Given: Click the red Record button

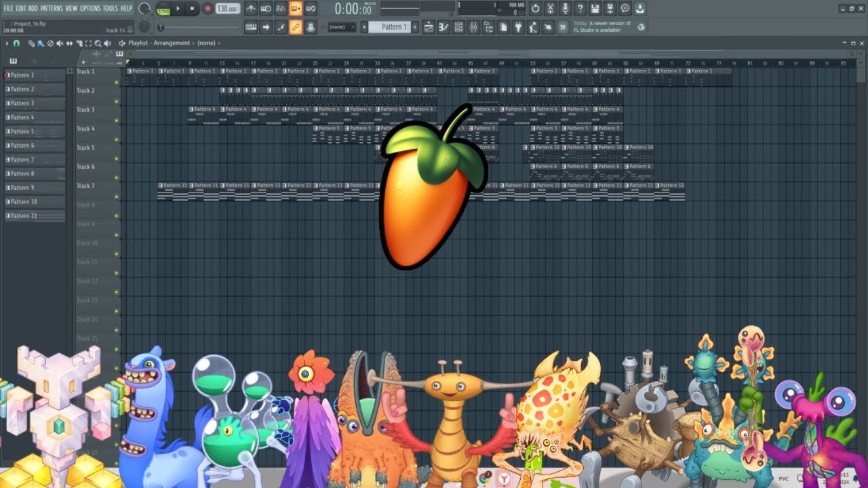Looking at the screenshot, I should pyautogui.click(x=208, y=9).
